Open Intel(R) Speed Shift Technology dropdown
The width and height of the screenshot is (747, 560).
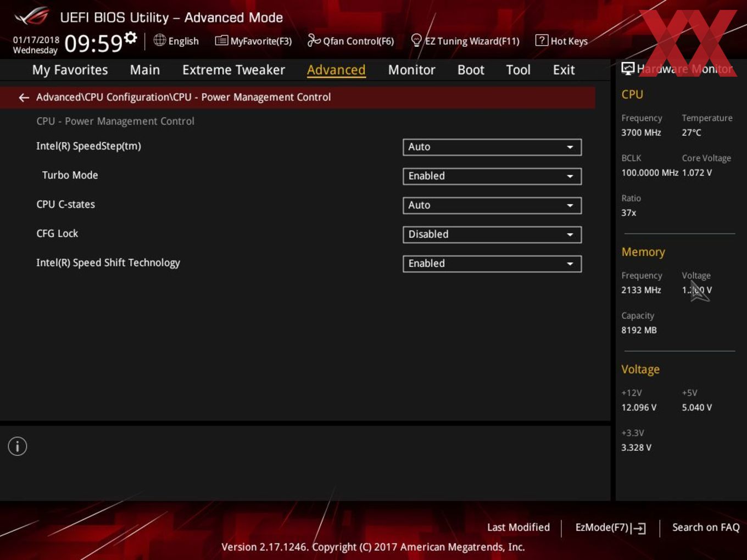[492, 264]
